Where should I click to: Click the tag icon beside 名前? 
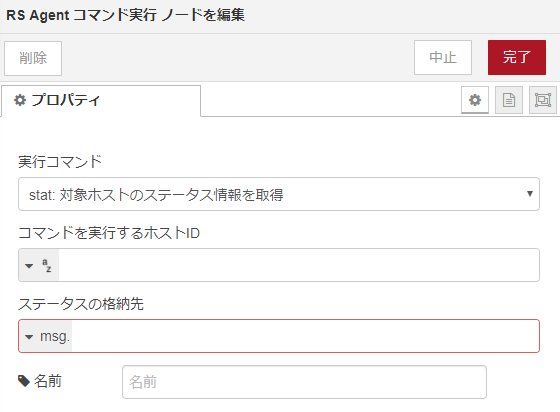(x=24, y=381)
